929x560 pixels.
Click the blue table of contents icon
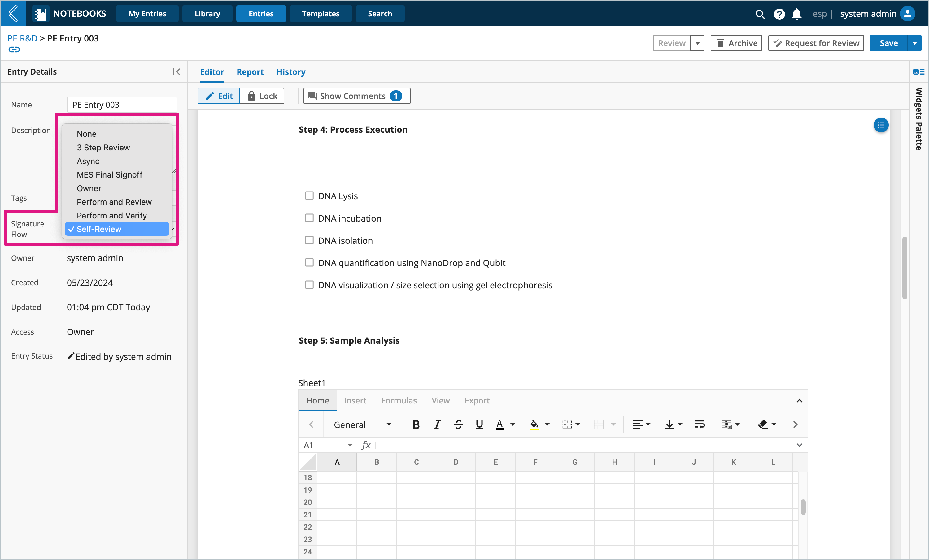(881, 125)
